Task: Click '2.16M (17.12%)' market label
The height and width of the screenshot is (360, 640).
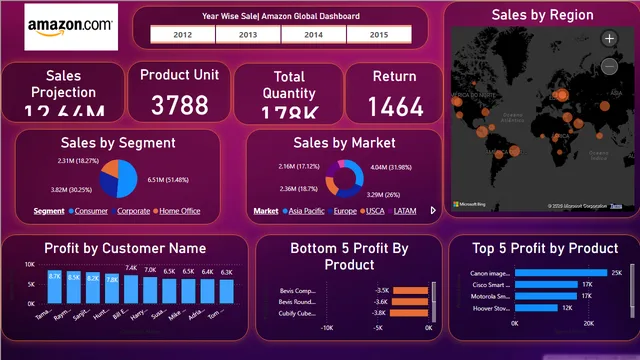Action: click(x=299, y=167)
